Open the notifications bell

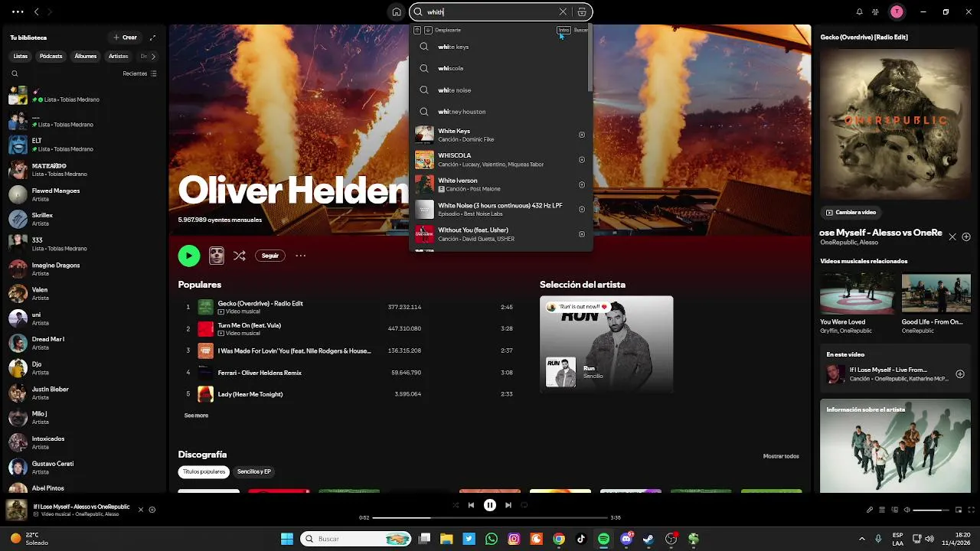tap(859, 11)
